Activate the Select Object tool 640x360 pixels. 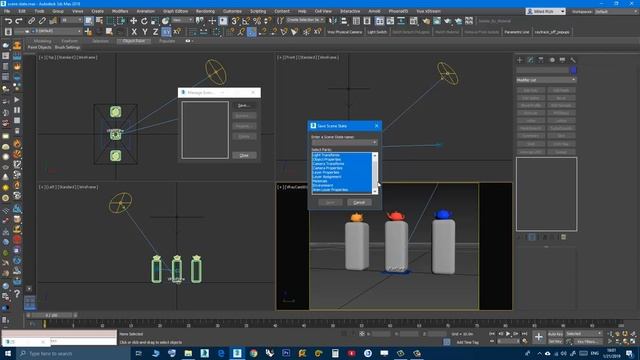89,21
